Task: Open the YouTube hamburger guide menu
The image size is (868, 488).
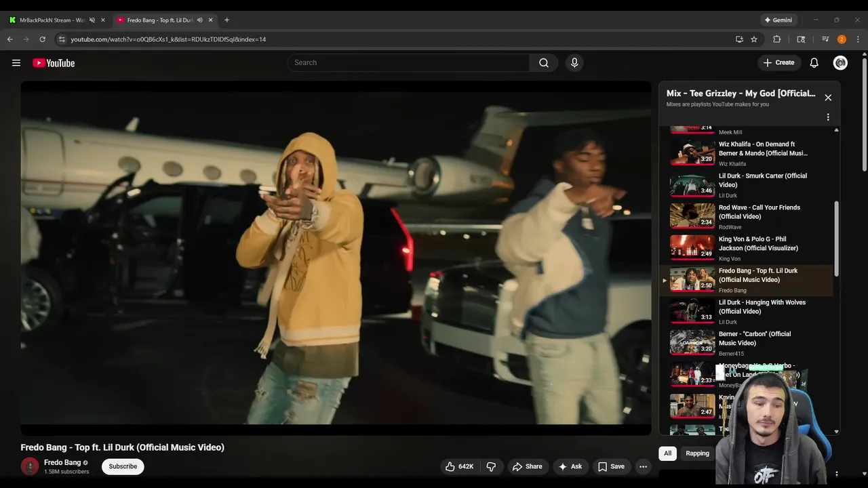Action: tap(16, 63)
